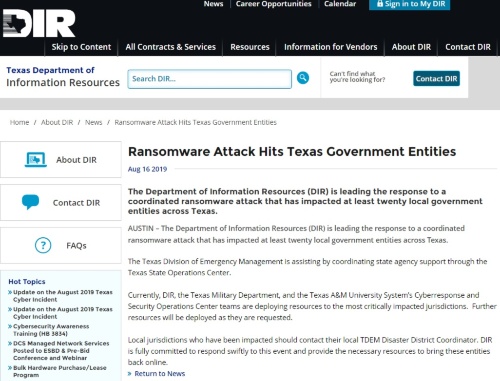Open the About DIR sidebar card
500x381 pixels.
tap(61, 160)
